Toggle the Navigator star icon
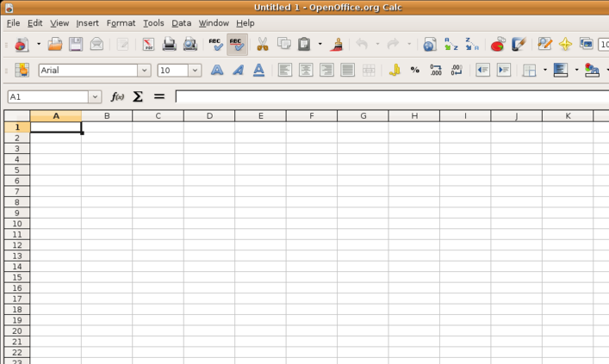 [x=565, y=44]
